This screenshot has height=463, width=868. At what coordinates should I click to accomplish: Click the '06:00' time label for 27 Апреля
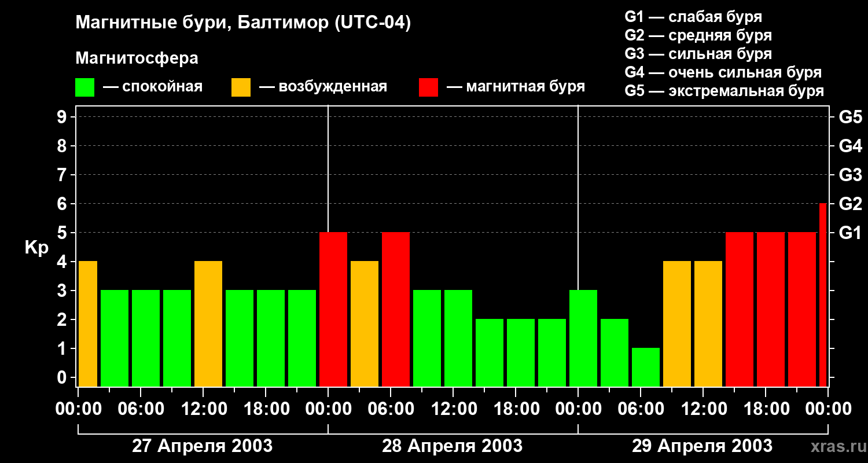pyautogui.click(x=141, y=409)
